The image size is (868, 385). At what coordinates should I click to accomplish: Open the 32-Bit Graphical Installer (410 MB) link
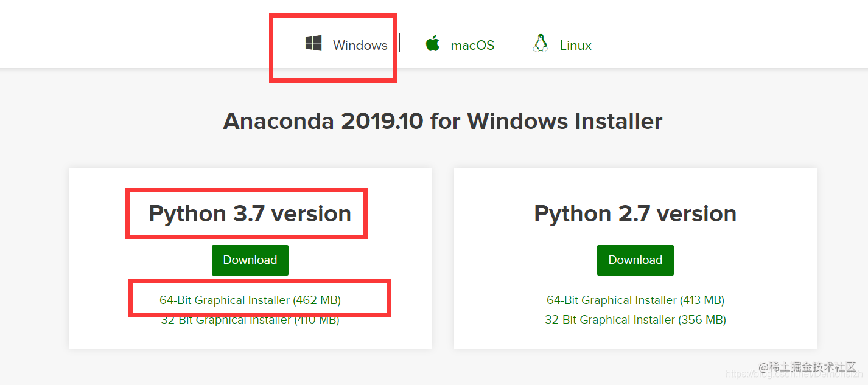coord(250,319)
